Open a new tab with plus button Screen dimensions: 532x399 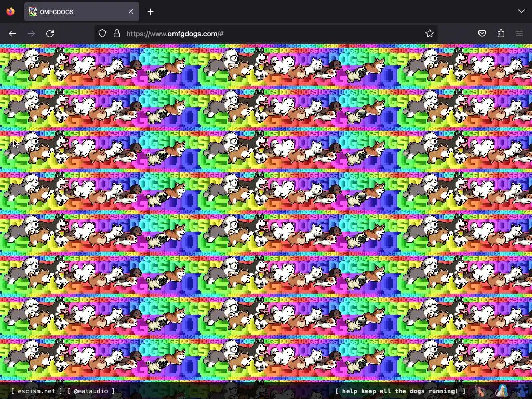[150, 12]
